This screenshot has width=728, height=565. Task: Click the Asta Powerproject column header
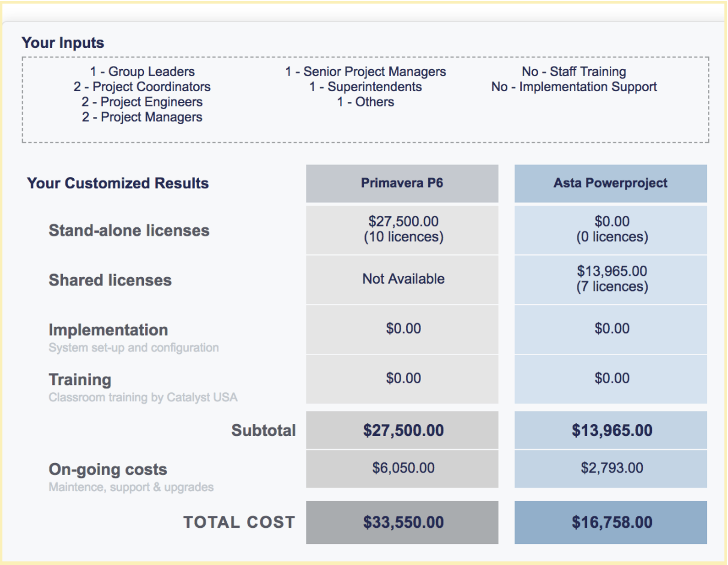610,184
